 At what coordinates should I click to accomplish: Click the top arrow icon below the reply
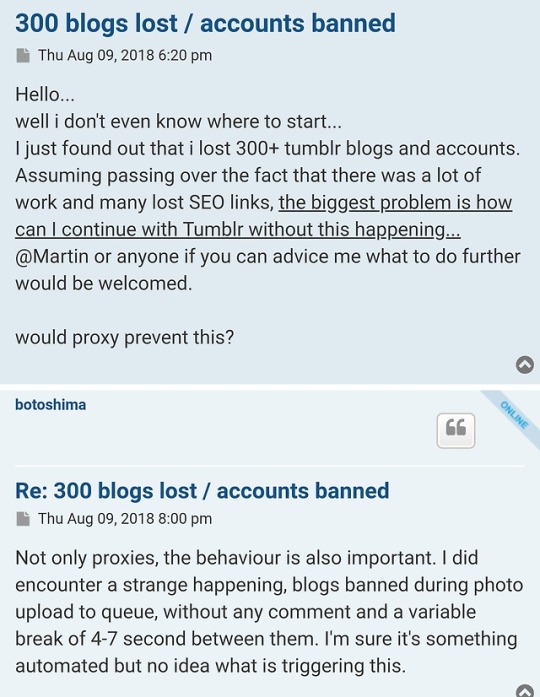tap(525, 691)
